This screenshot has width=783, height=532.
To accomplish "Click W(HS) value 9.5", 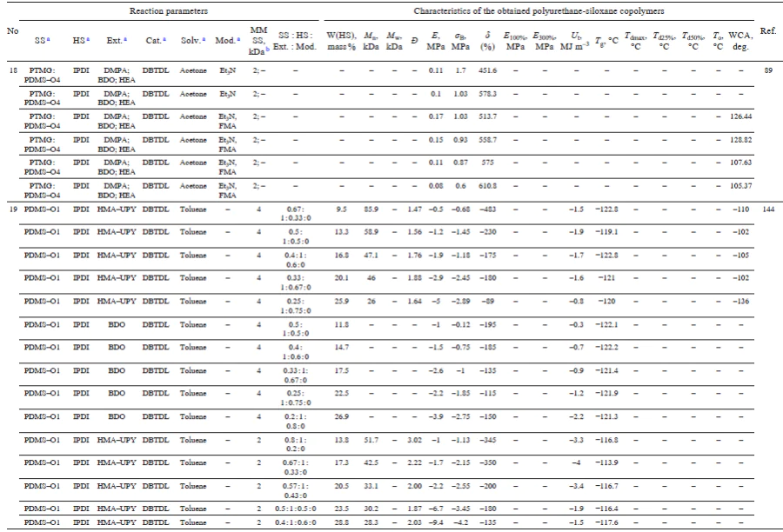I will point(341,209).
